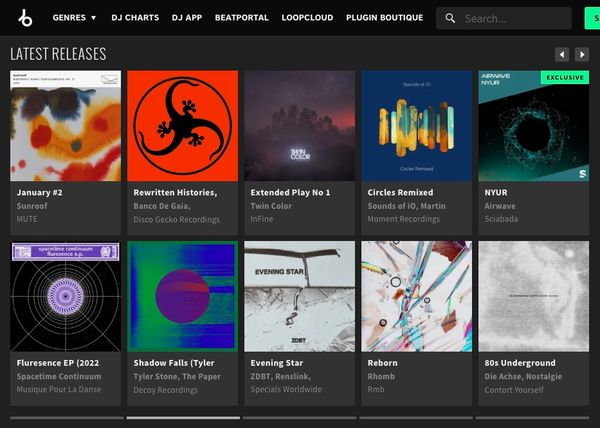Go to previous latest releases page
Screen dimensions: 600x428
tap(562, 54)
